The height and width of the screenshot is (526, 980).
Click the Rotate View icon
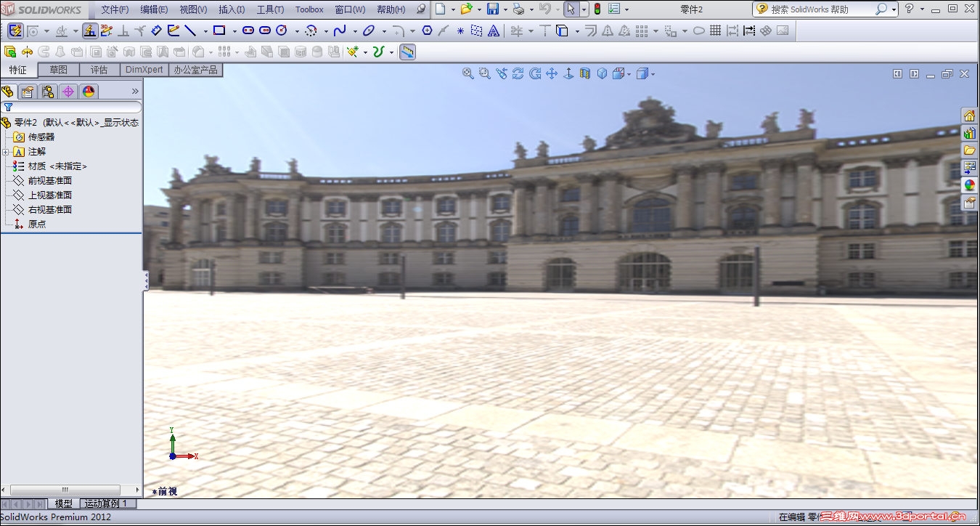pyautogui.click(x=518, y=73)
